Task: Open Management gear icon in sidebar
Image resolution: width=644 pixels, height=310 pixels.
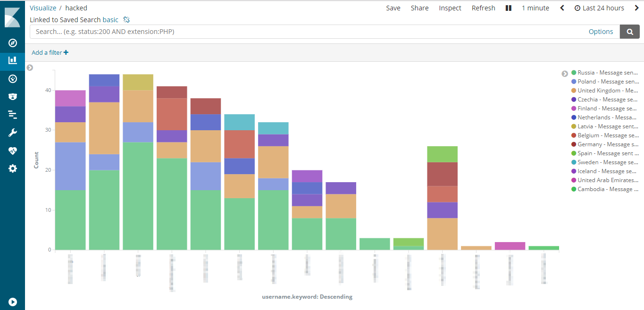Action: (x=13, y=168)
